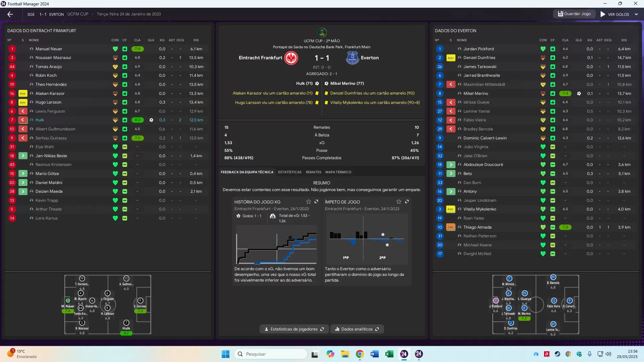Click the Eintracht Frankfurt club badge
Screen dimensions: 644x362
[x=291, y=58]
